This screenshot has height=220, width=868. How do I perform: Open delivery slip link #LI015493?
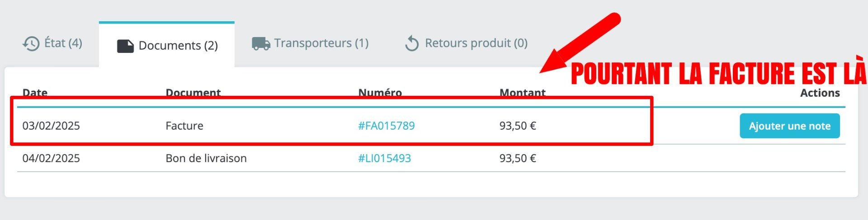[384, 158]
